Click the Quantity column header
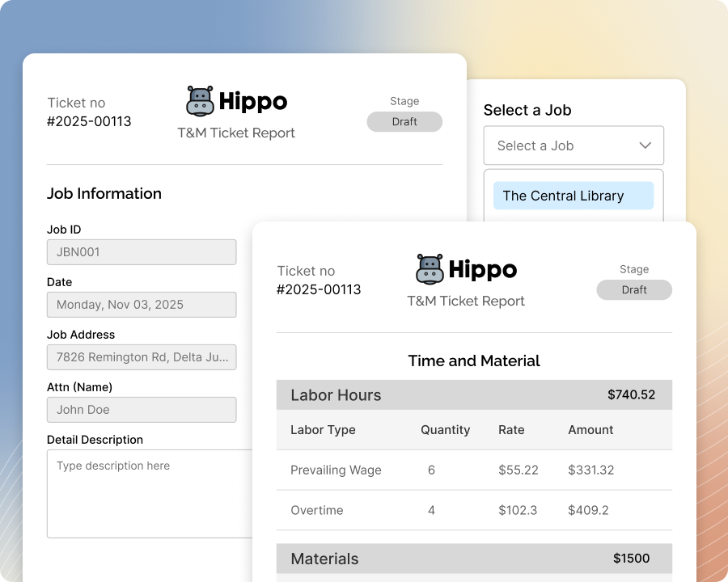Screen dimensions: 728x582 (x=445, y=430)
